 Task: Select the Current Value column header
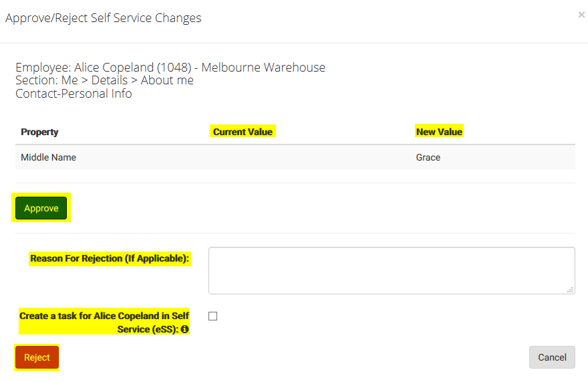pos(243,132)
